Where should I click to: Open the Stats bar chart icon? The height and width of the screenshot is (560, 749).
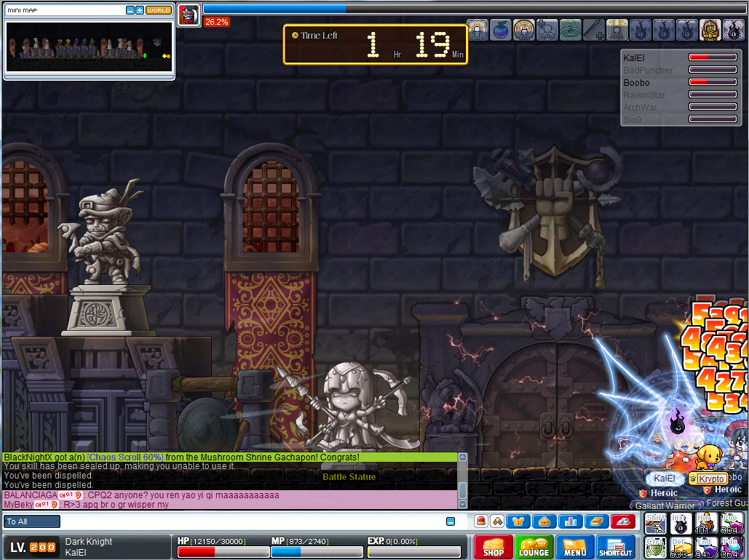pos(571,521)
